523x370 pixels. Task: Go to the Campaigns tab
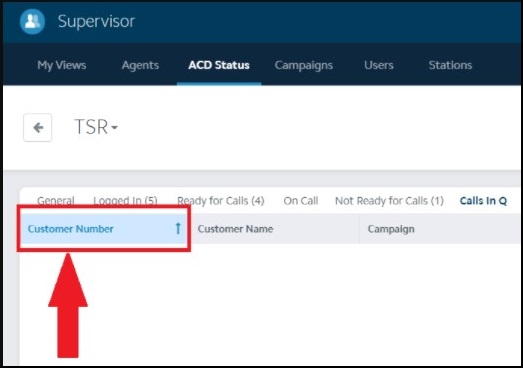click(304, 65)
